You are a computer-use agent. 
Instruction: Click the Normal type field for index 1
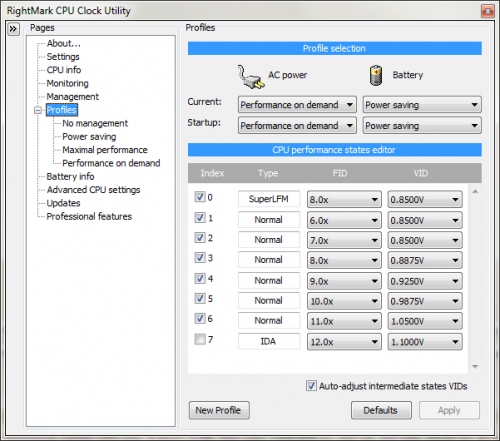coord(269,220)
